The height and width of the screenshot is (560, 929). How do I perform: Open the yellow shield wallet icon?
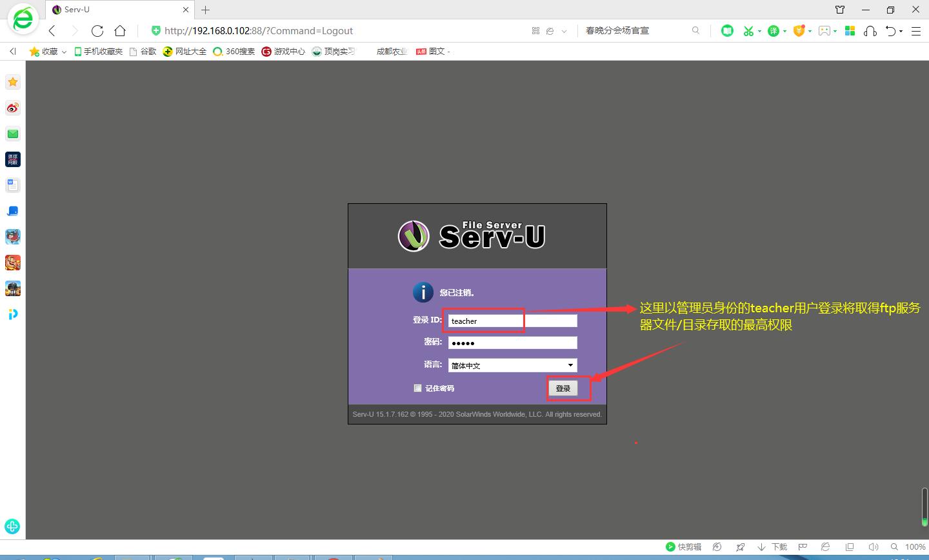pyautogui.click(x=799, y=30)
